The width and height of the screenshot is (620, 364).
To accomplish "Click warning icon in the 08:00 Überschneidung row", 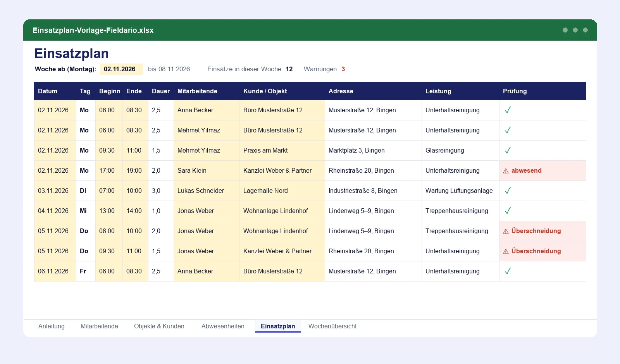I will click(506, 231).
